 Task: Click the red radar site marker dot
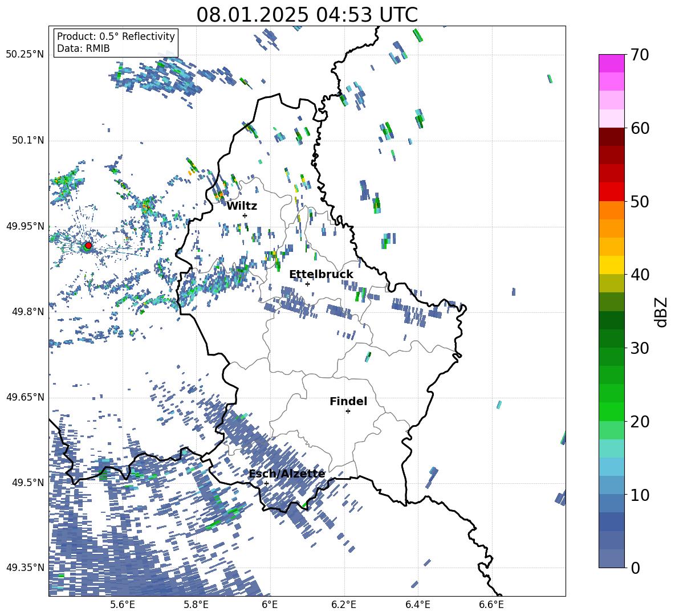[x=88, y=246]
